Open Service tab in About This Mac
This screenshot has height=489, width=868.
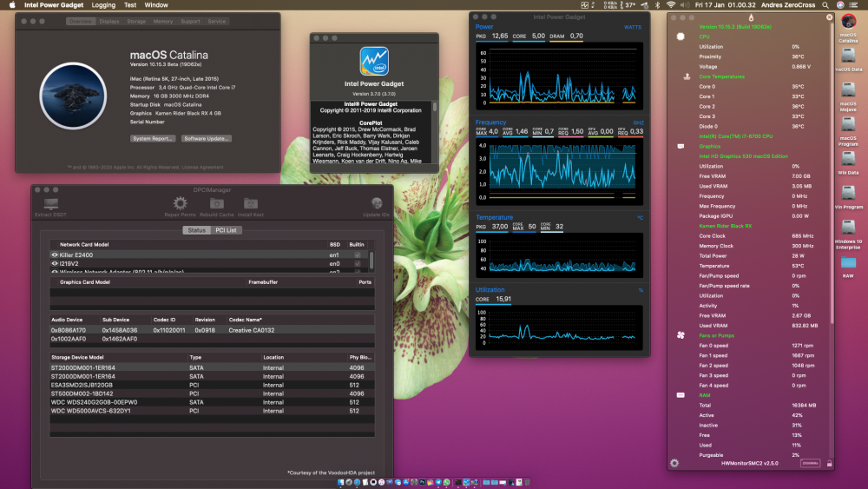217,22
